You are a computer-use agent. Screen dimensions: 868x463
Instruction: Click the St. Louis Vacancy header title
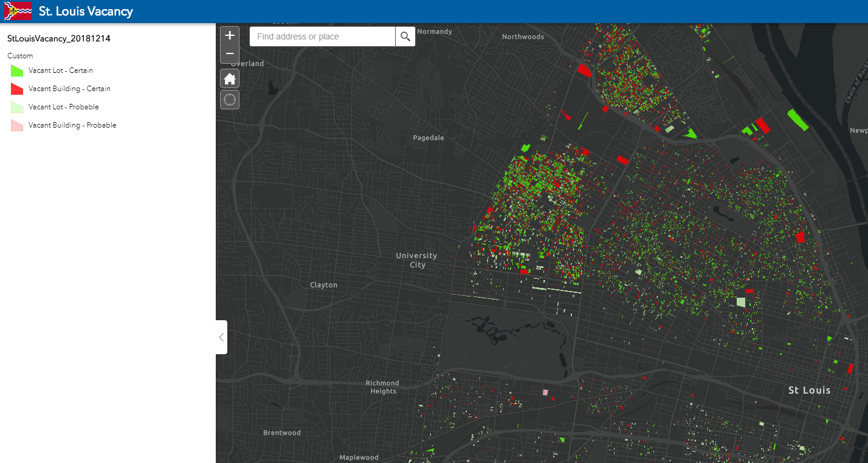click(x=86, y=11)
